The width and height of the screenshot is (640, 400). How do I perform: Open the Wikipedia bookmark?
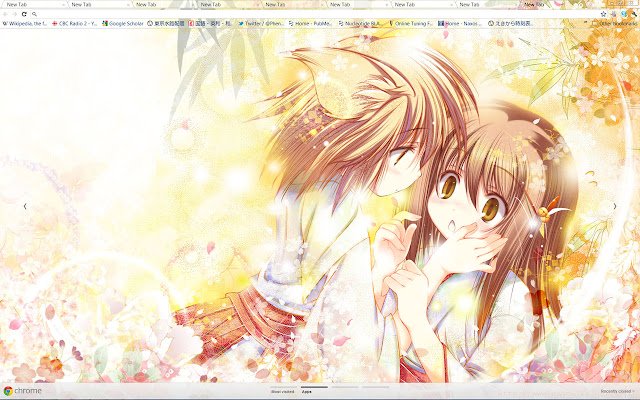pos(24,24)
